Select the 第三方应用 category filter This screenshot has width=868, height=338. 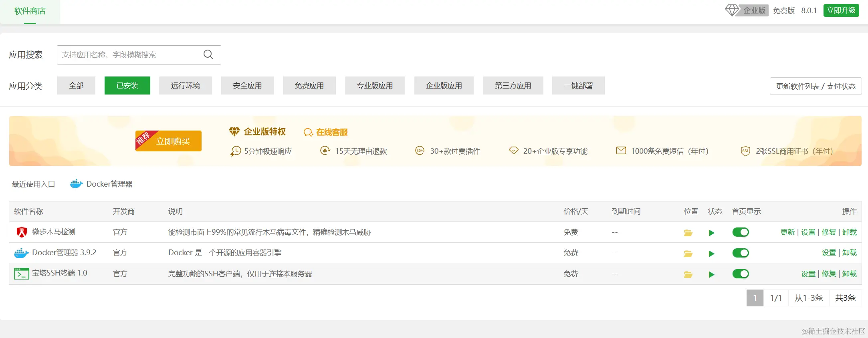[513, 86]
